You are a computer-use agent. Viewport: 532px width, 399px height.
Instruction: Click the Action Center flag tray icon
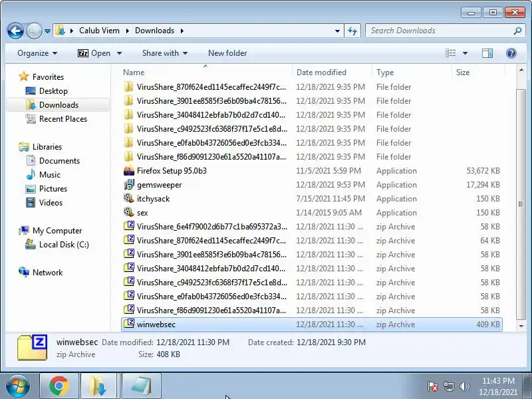click(432, 386)
